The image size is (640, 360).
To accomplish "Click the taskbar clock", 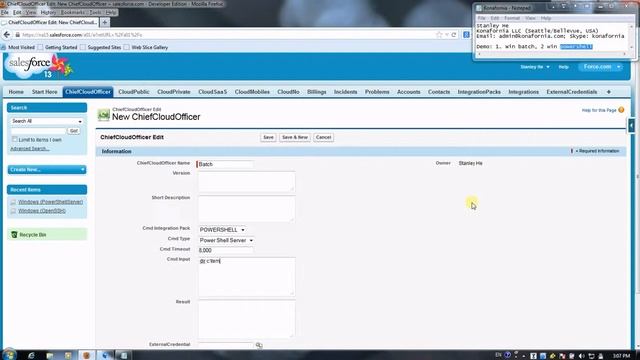I will tap(622, 356).
